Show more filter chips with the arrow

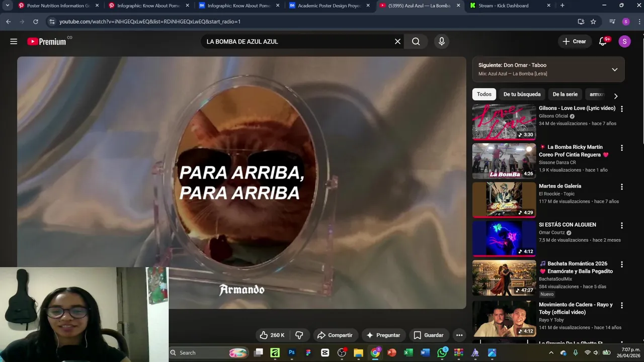(615, 96)
